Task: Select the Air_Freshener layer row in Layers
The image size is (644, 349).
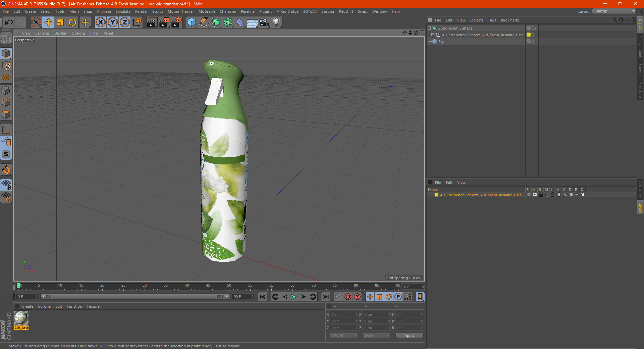Action: [481, 195]
